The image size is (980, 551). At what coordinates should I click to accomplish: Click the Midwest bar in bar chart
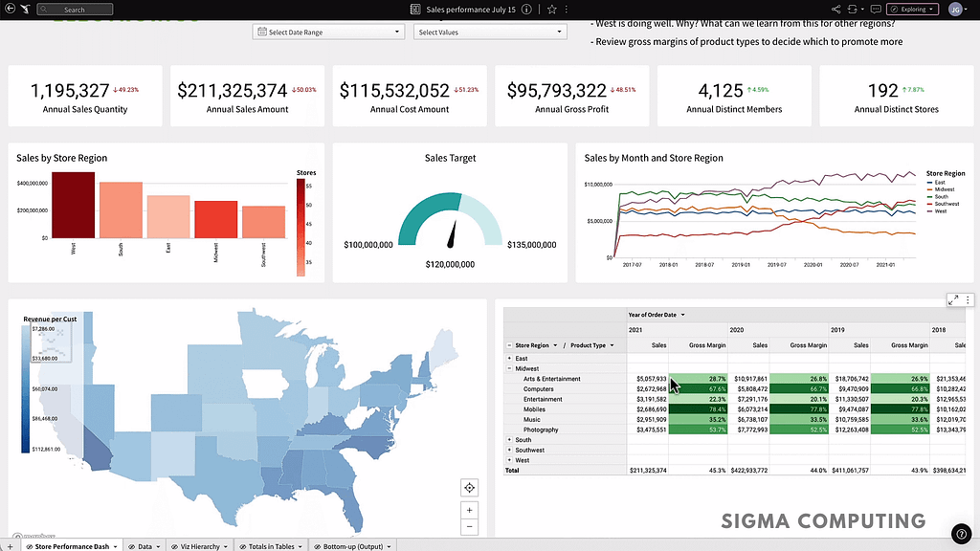[215, 219]
